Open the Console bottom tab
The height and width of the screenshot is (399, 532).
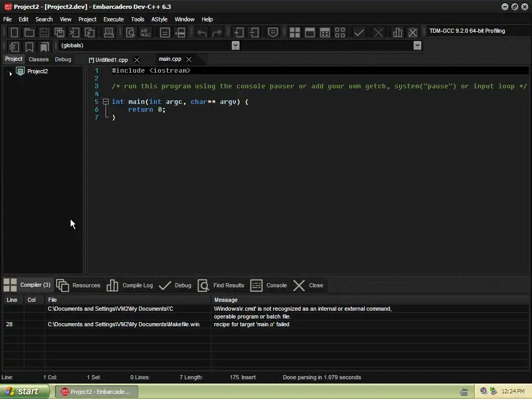pyautogui.click(x=269, y=285)
